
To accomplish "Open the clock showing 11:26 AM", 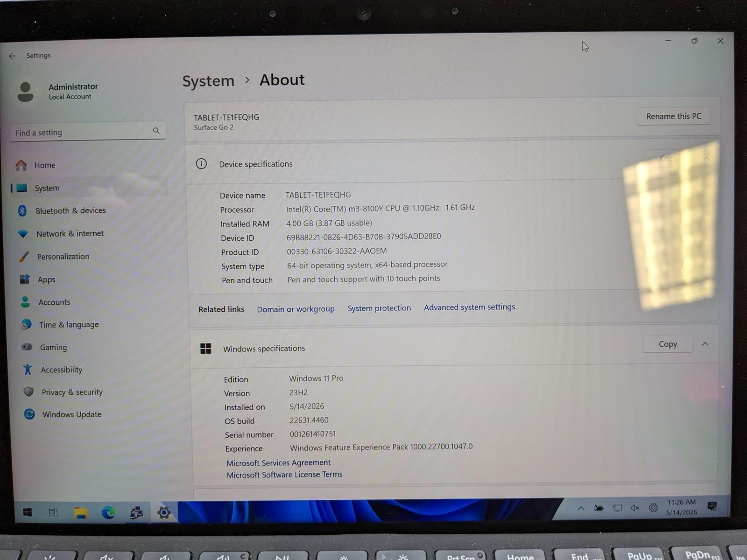I will 681,507.
